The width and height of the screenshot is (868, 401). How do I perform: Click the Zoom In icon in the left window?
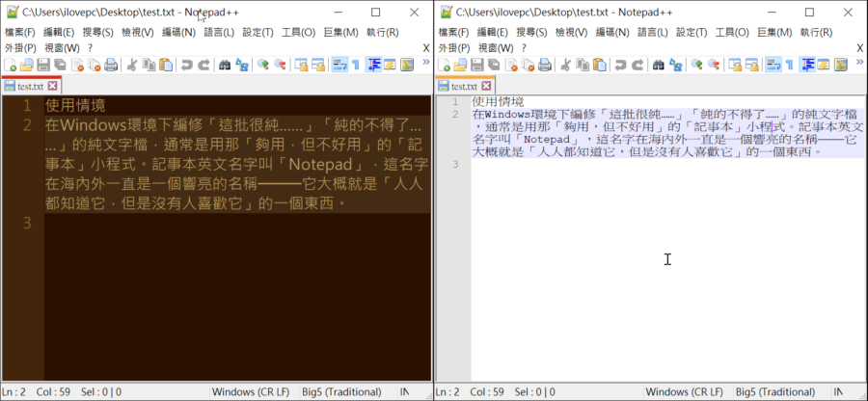click(x=263, y=66)
